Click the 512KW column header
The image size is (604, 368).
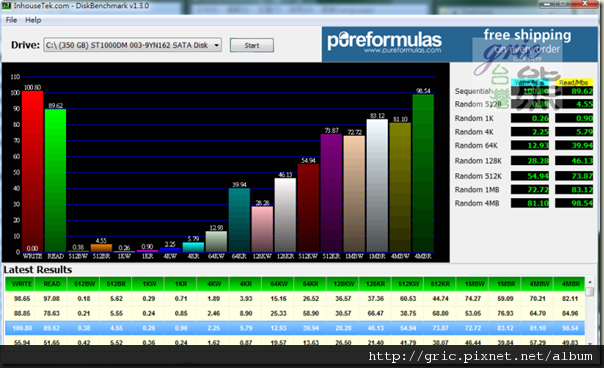408,284
